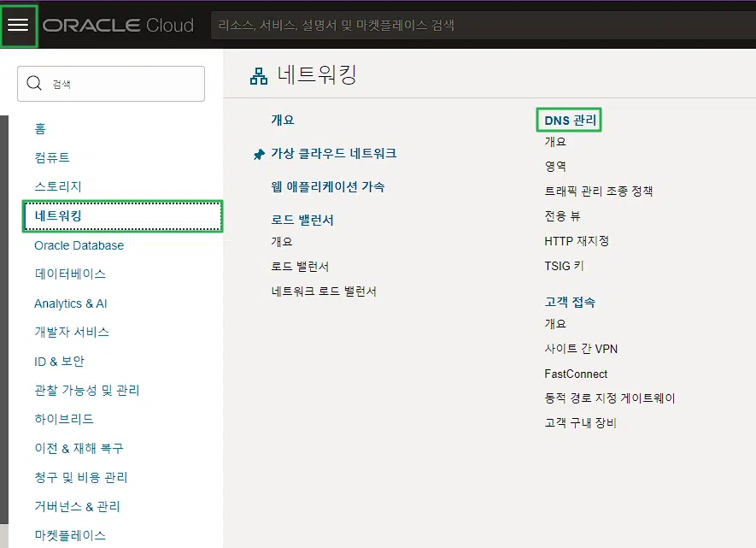
Task: Open FastConnect
Action: 576,374
